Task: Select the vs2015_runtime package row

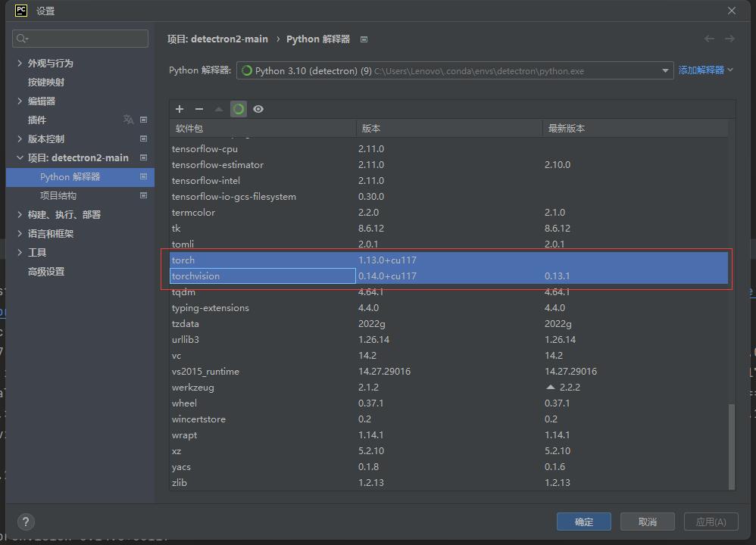Action: click(449, 372)
